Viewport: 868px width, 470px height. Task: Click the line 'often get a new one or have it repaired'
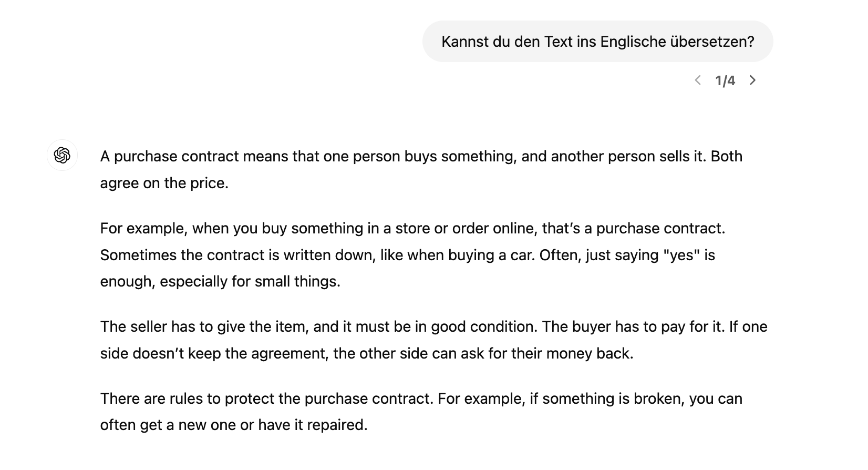234,425
